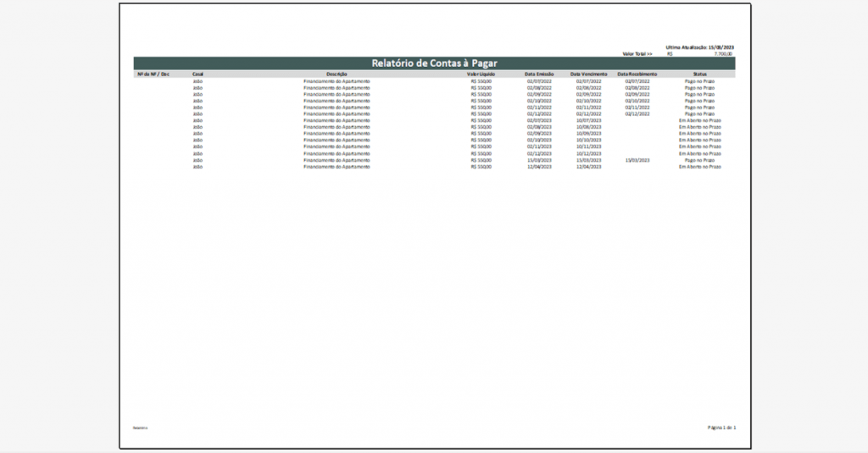Click the last 'Em Aberto no Prazo' status
Viewport: 868px width, 453px height.
[699, 167]
